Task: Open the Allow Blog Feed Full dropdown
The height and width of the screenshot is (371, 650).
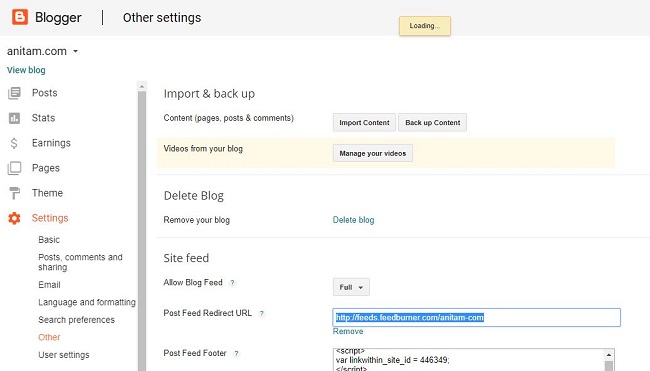Action: coord(351,287)
